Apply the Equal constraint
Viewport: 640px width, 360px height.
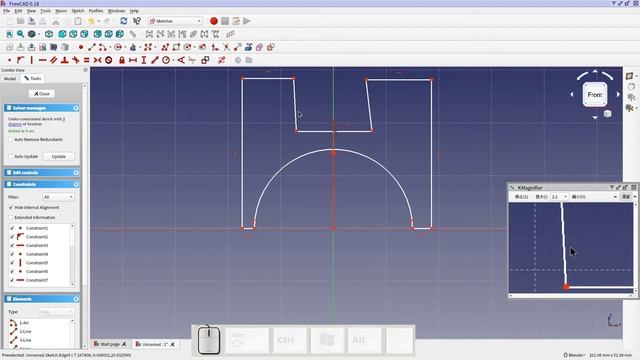click(87, 60)
